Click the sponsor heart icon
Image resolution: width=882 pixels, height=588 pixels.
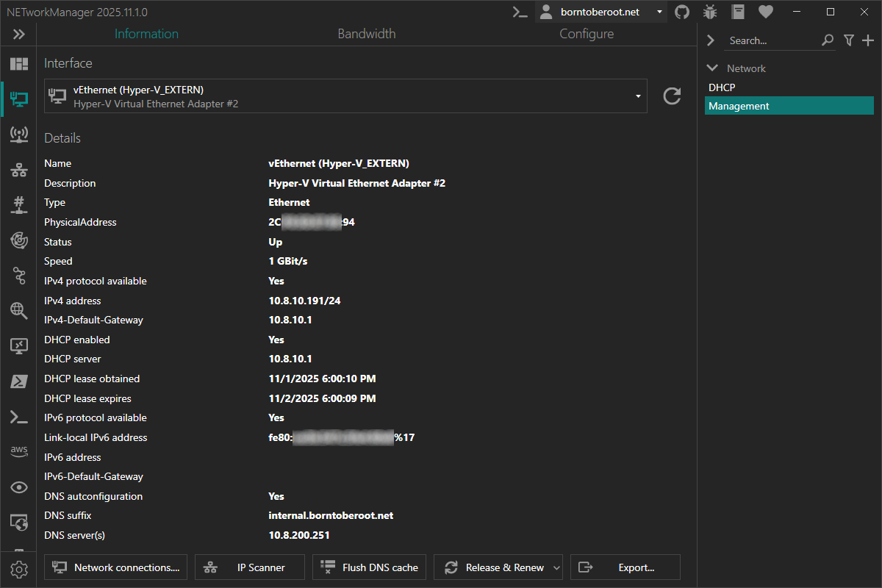765,12
